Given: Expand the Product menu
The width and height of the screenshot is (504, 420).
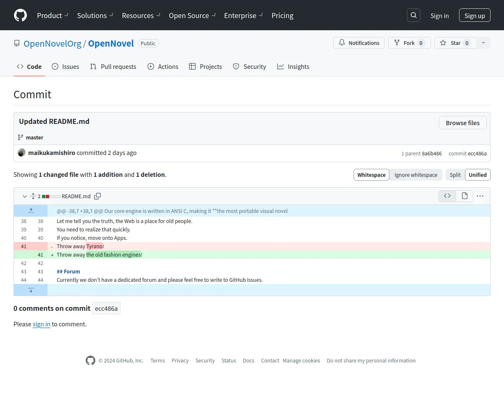Looking at the screenshot, I should (x=52, y=16).
